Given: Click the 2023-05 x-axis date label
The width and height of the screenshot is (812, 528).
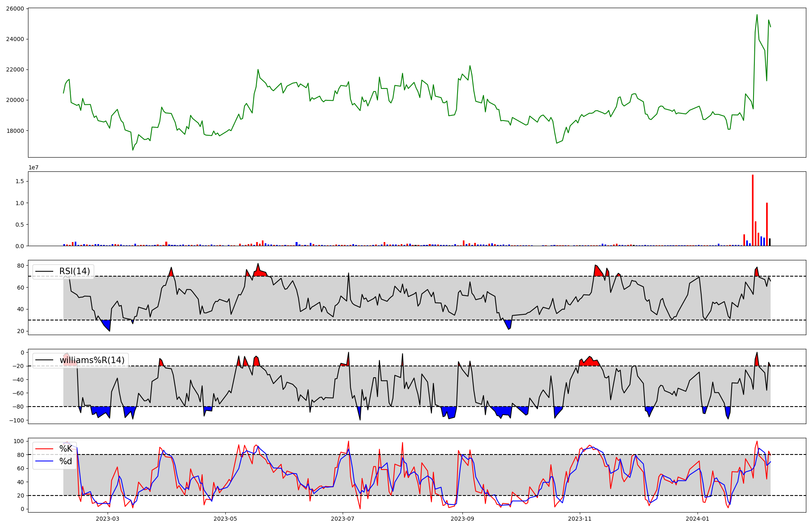Looking at the screenshot, I should (225, 519).
